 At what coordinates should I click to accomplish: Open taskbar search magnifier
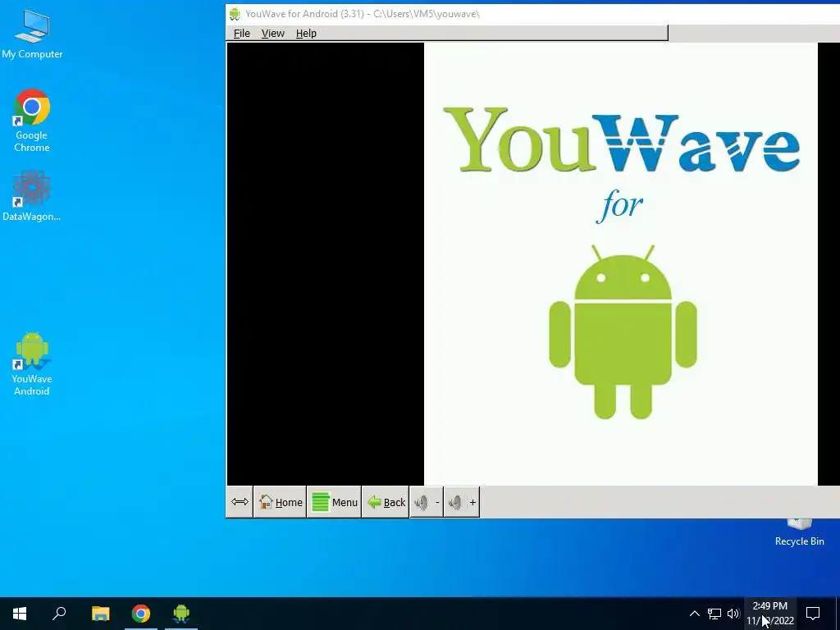click(x=59, y=614)
